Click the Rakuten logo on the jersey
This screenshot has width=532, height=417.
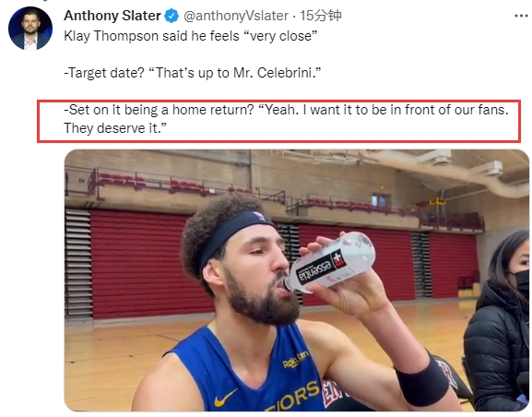tap(296, 360)
